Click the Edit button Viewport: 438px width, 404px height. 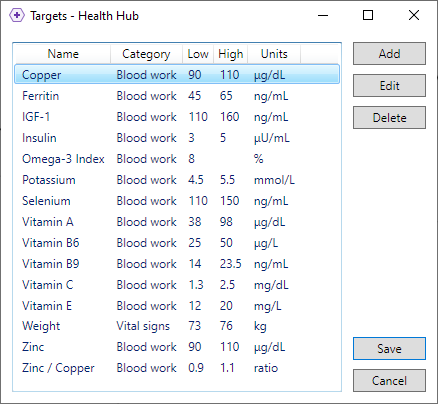[x=389, y=86]
